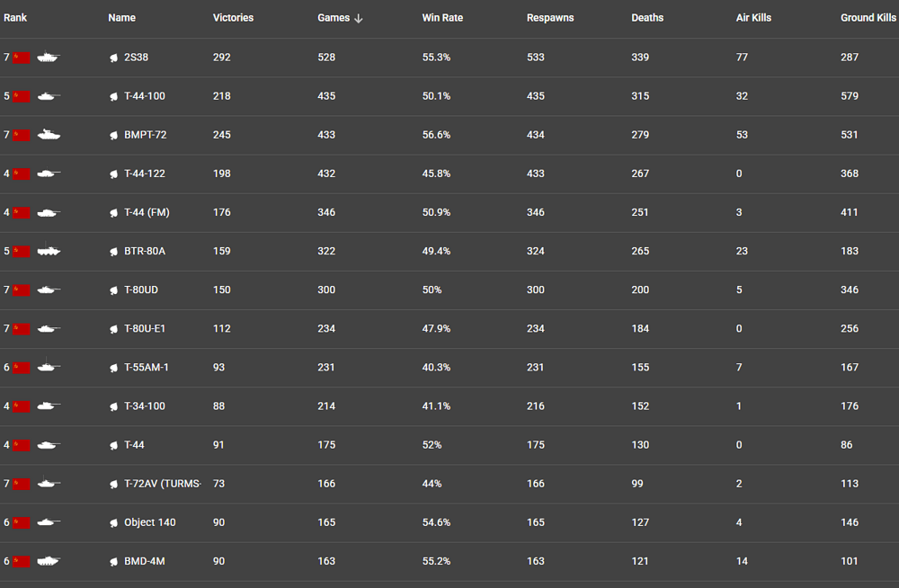Click the small icon beside the T-44-122 name
Viewport: 899px width, 588px height.
point(114,174)
